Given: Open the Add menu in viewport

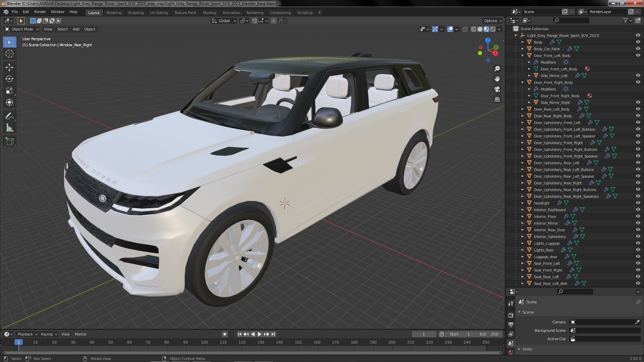Looking at the screenshot, I should [76, 29].
